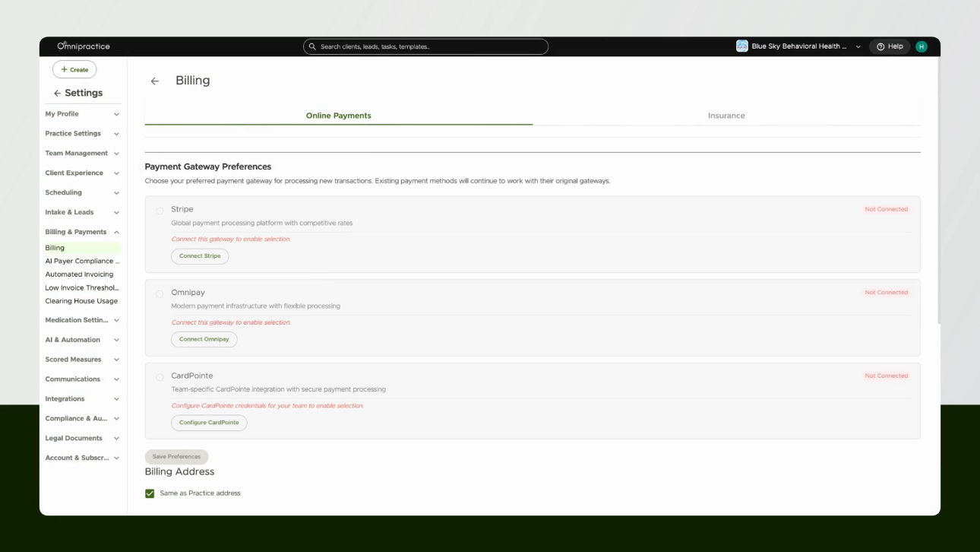Viewport: 980px width, 552px height.
Task: Click the page vertical scrollbar
Action: pos(939,190)
